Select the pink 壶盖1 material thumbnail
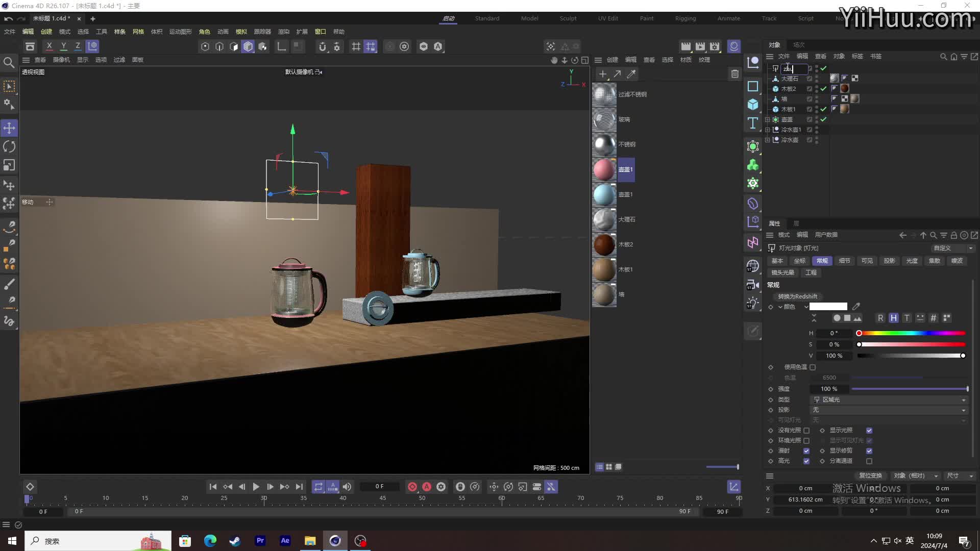This screenshot has height=551, width=980. pos(604,169)
